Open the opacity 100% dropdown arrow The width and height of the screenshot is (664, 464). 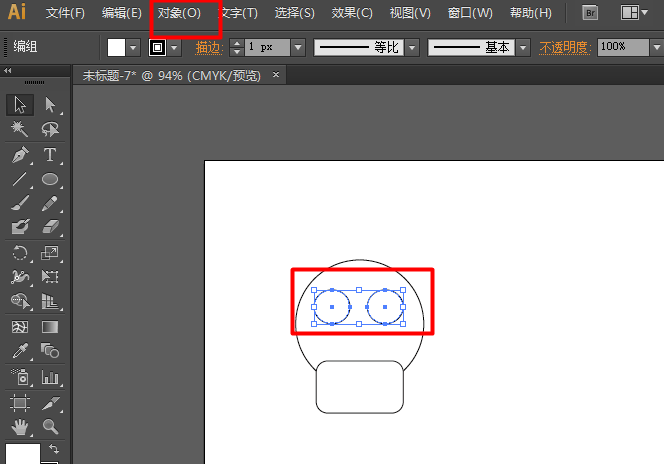coord(657,47)
